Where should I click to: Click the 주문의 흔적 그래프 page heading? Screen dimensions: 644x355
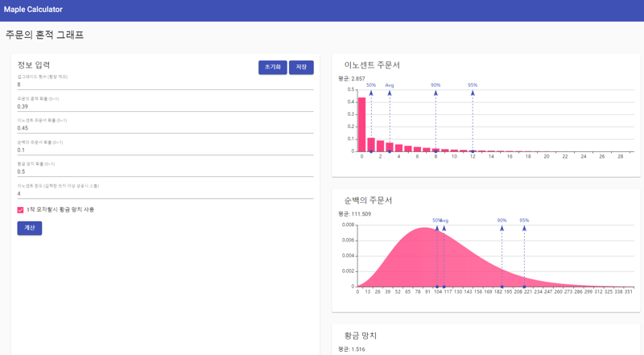tap(44, 35)
